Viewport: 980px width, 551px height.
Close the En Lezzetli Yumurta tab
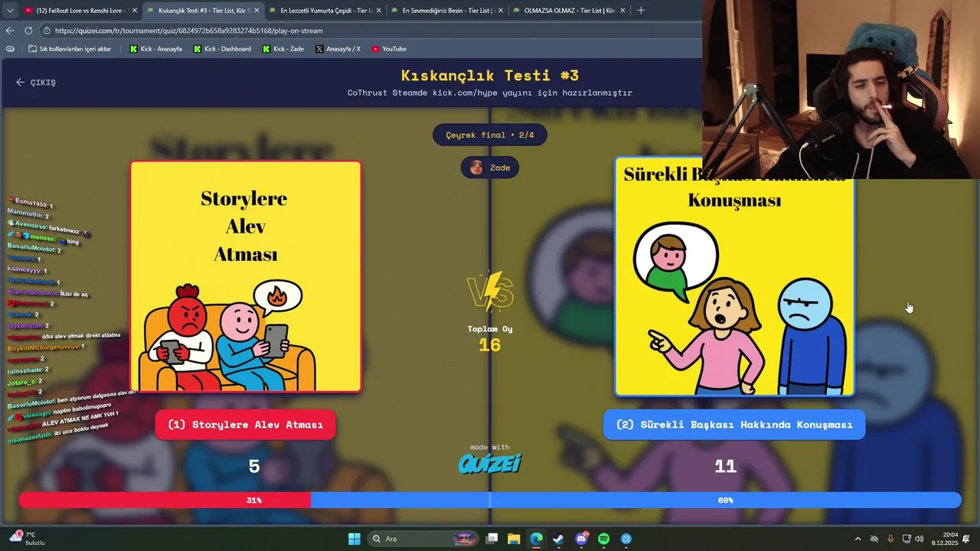click(x=379, y=10)
